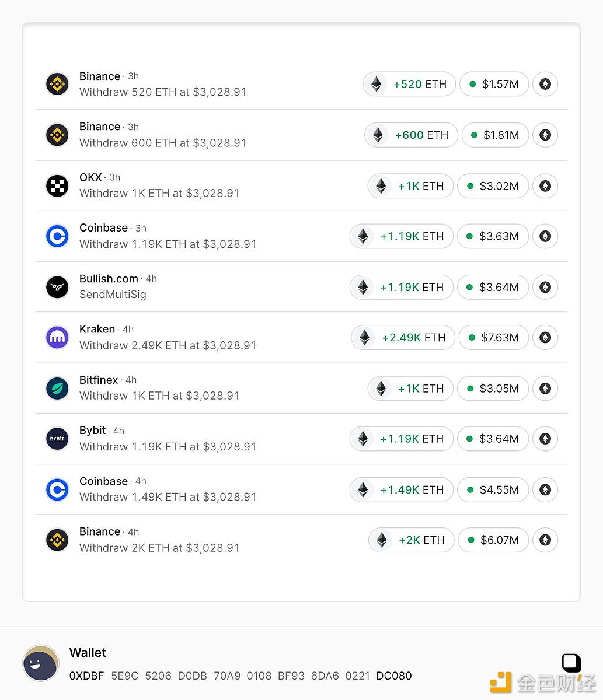This screenshot has height=700, width=603.
Task: Click $3.64M value pill on Bullish.com row
Action: coord(493,287)
